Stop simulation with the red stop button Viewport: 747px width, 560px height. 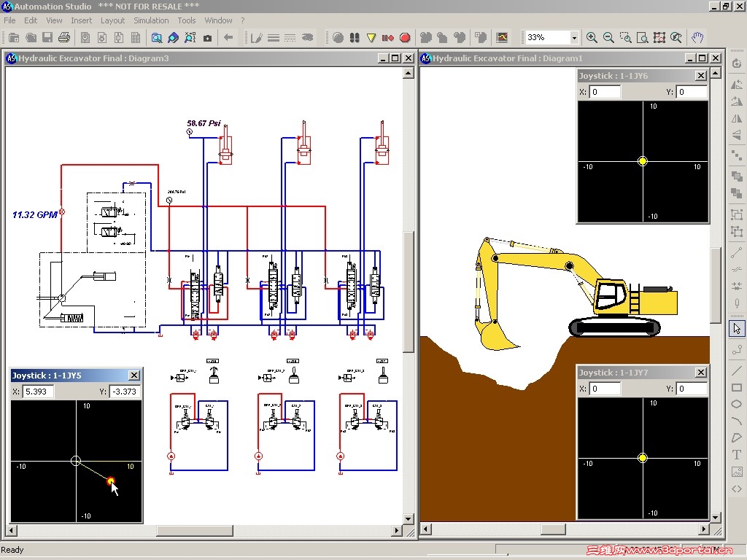click(x=405, y=38)
